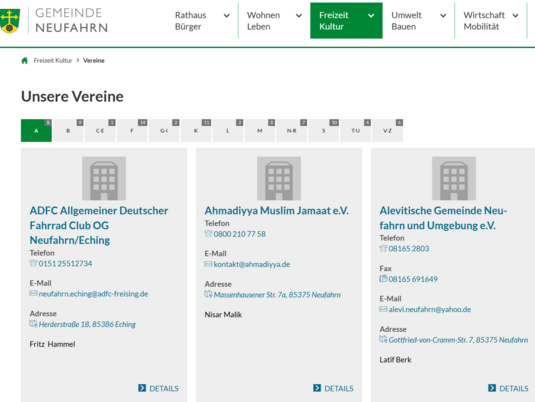Image resolution: width=535 pixels, height=402 pixels.
Task: Click the building placeholder image of ADFC card
Action: click(x=104, y=178)
